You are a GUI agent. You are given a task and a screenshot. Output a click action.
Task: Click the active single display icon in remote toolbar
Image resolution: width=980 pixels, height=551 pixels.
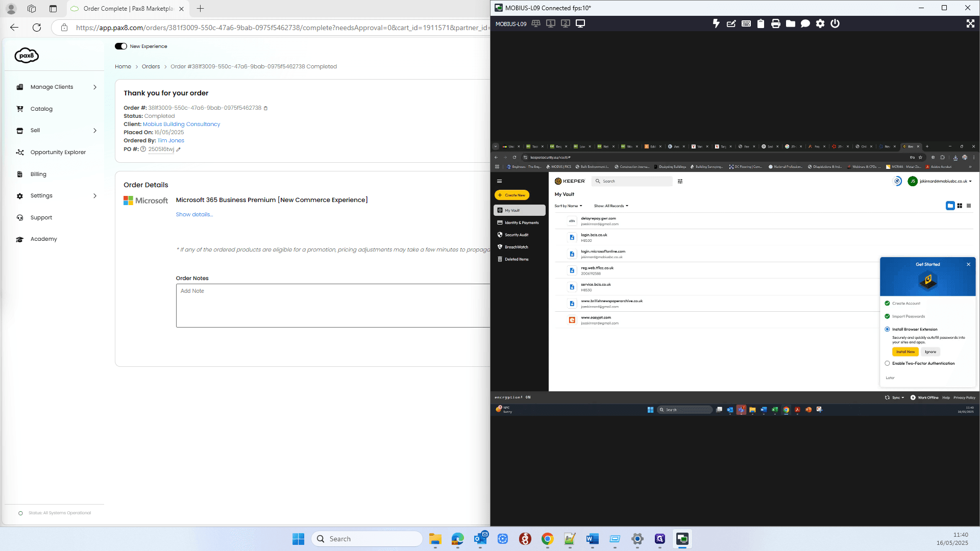point(580,23)
